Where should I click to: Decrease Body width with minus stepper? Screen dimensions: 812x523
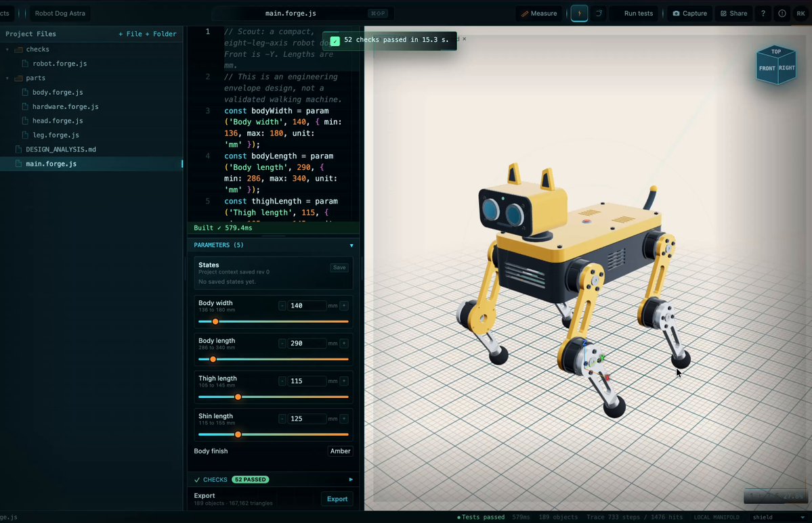tap(282, 306)
